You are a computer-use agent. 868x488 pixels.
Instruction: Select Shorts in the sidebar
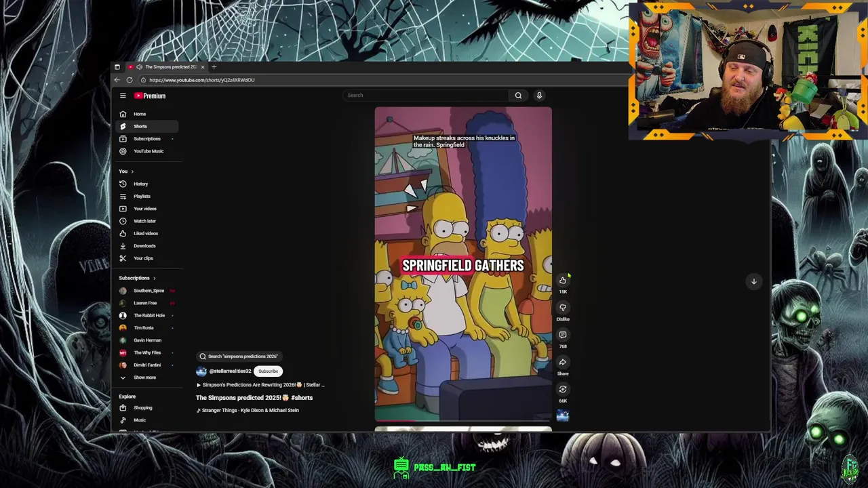click(x=146, y=126)
